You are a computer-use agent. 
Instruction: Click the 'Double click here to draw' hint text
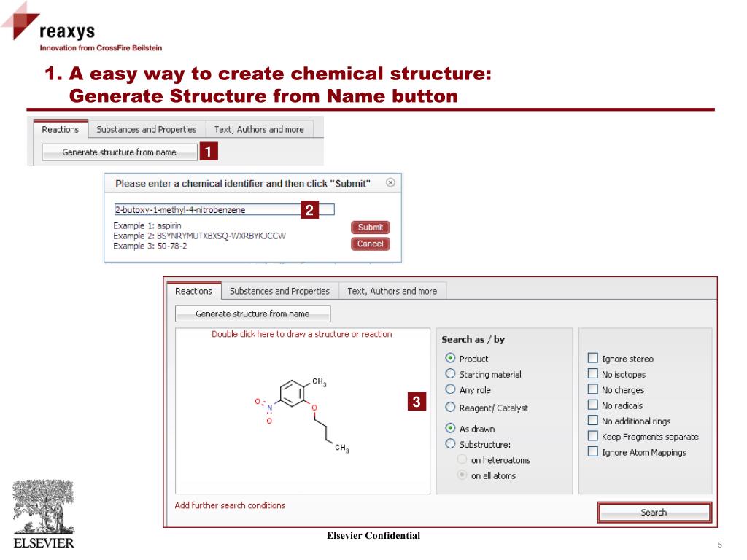click(302, 334)
